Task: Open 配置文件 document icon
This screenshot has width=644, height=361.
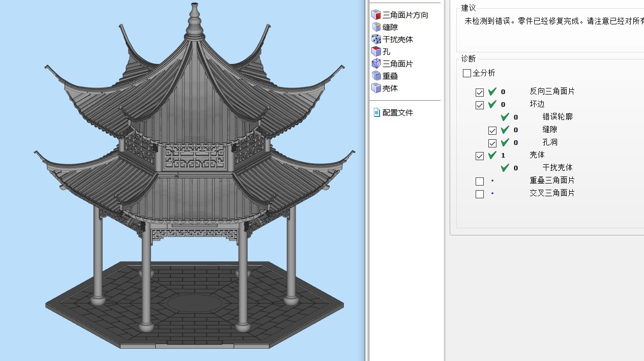Action: [x=376, y=112]
